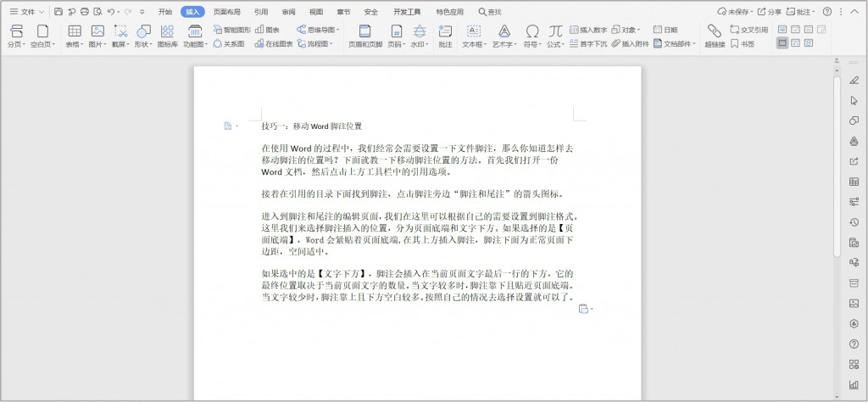Click the Save icon in quick access toolbar
The image size is (868, 403).
[x=58, y=12]
